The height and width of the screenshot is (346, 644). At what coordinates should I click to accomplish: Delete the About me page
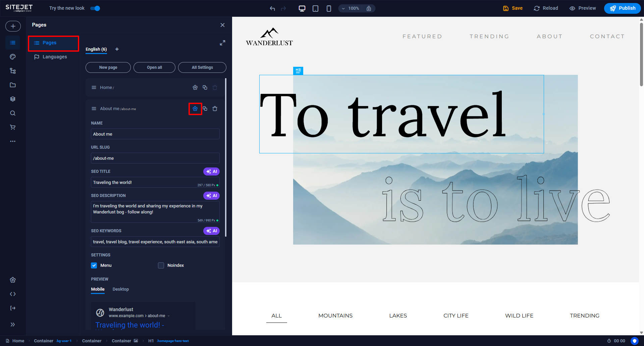[x=215, y=109]
